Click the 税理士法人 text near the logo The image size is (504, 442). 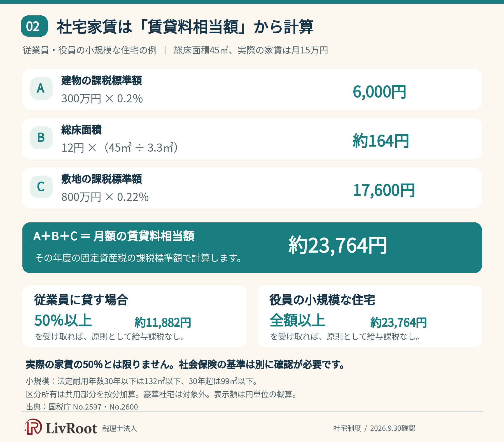pyautogui.click(x=120, y=429)
